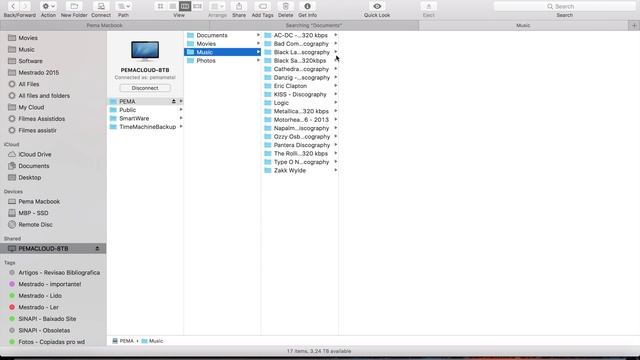This screenshot has width=640, height=360.
Task: Click the Add Tags toolbar icon
Action: tap(262, 6)
